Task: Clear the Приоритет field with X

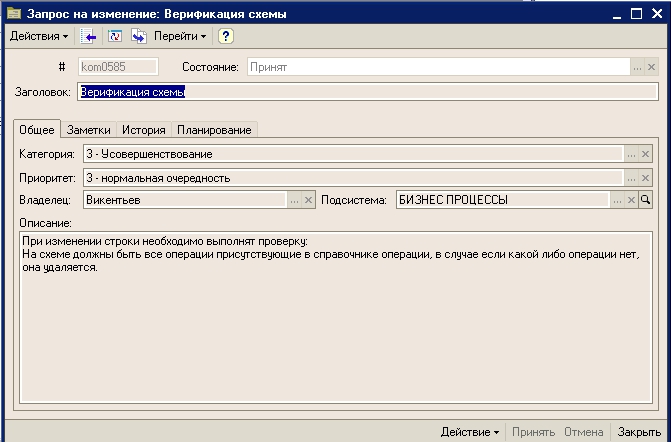Action: (x=645, y=178)
